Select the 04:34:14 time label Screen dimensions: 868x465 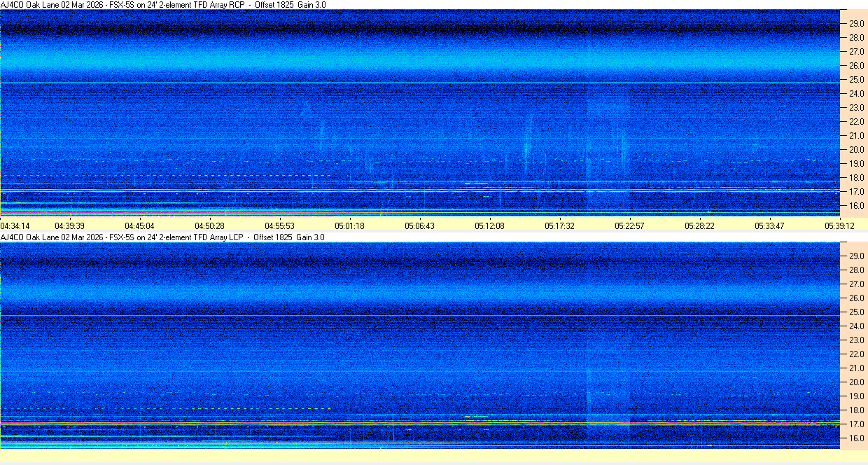coord(15,225)
